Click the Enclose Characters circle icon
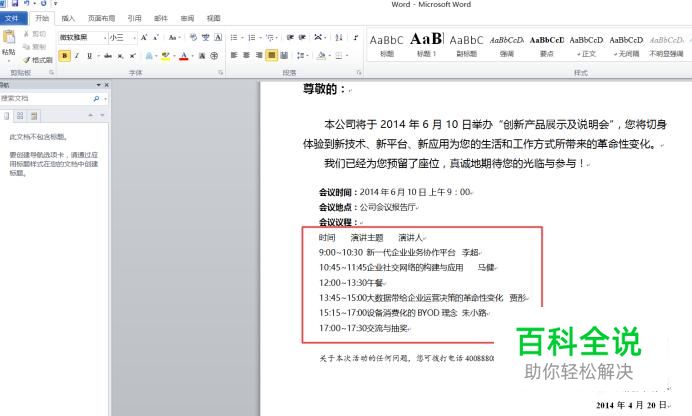Screen dimensions: 692x416 pyautogui.click(x=214, y=56)
